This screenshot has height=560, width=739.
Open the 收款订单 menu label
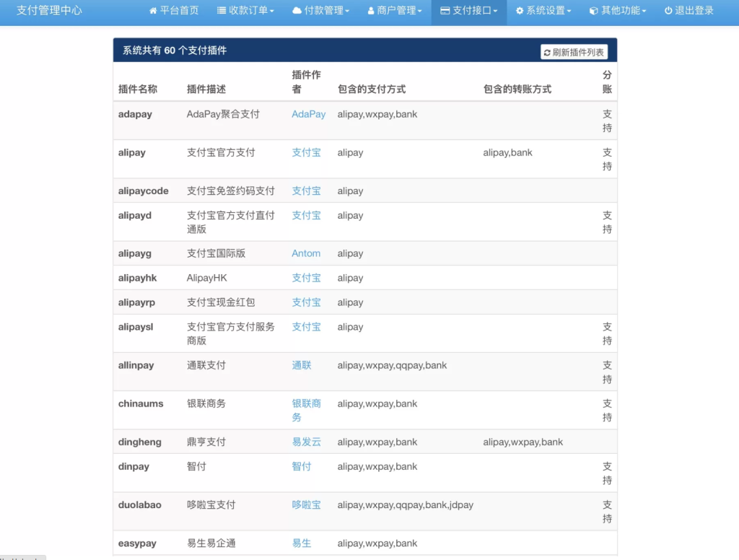(x=248, y=10)
